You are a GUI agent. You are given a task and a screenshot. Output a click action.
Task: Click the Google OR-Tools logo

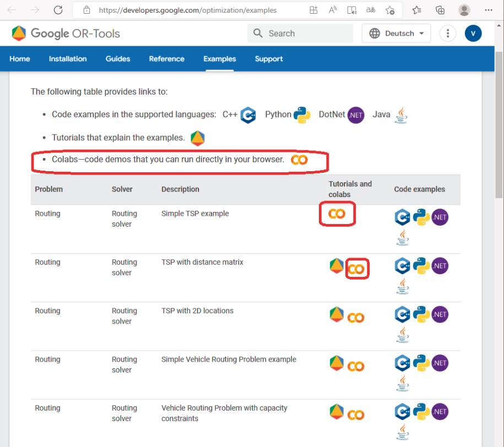coord(66,34)
